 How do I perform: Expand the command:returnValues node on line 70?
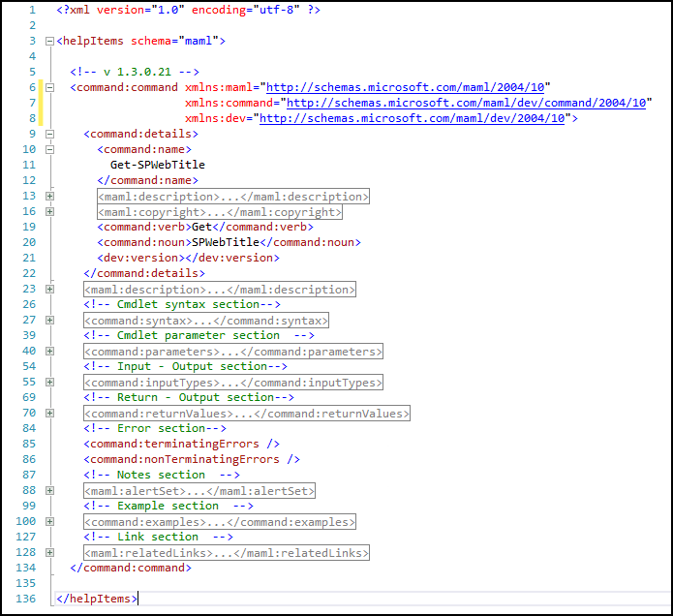(49, 413)
